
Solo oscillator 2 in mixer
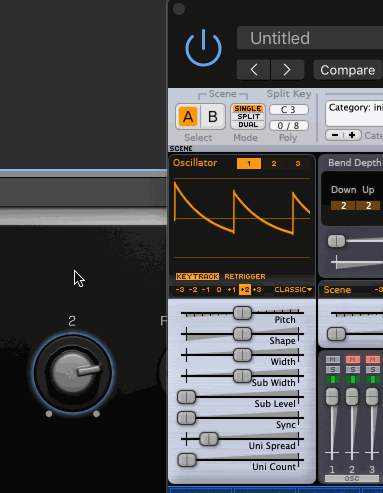(x=352, y=369)
